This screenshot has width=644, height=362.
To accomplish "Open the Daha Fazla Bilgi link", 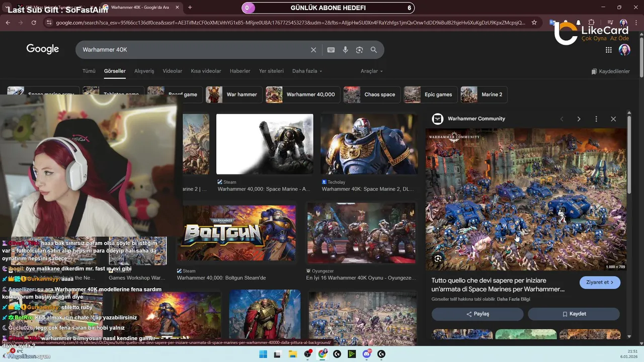I will coord(513,299).
